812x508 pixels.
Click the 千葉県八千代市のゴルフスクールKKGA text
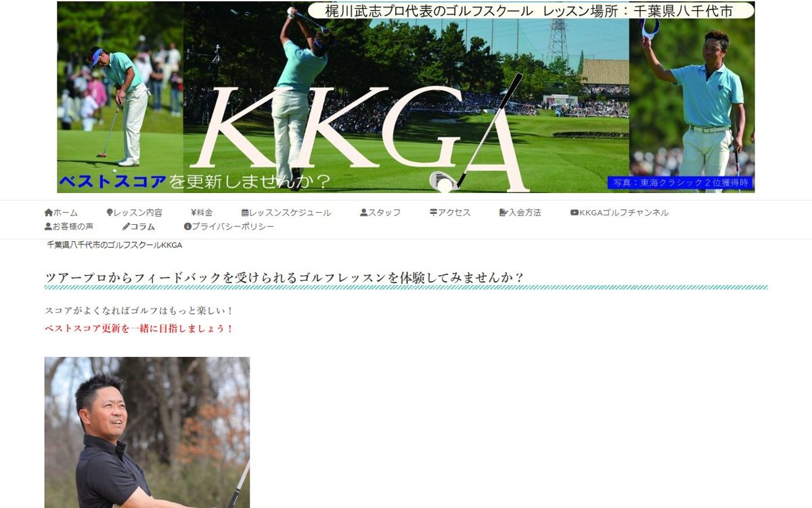[x=114, y=245]
